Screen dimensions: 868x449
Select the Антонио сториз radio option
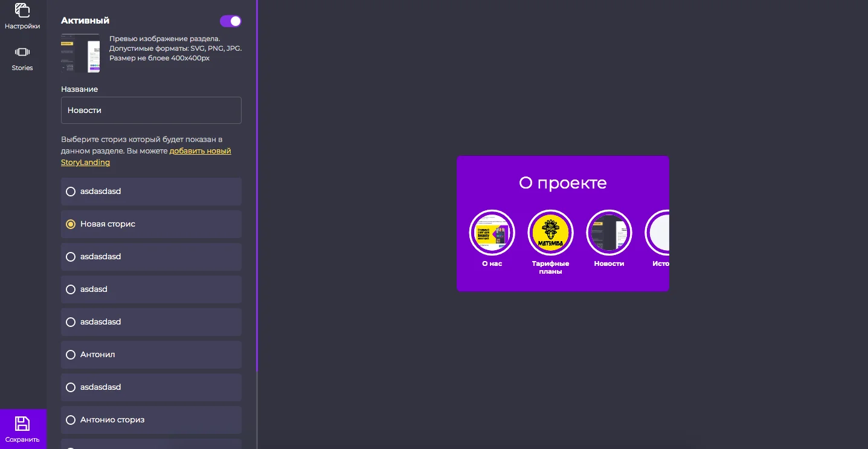click(x=151, y=420)
